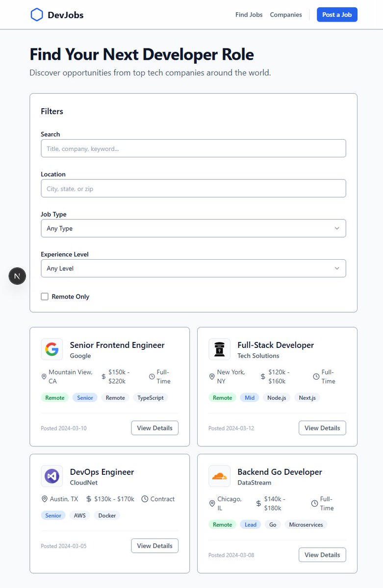Click the Filters heading
This screenshot has height=588, width=383.
point(52,111)
